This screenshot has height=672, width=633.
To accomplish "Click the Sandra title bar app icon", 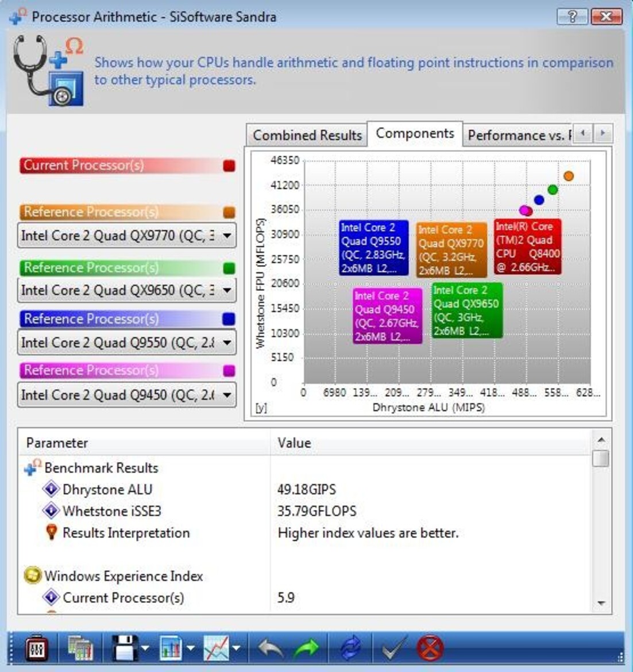I will coord(18,16).
